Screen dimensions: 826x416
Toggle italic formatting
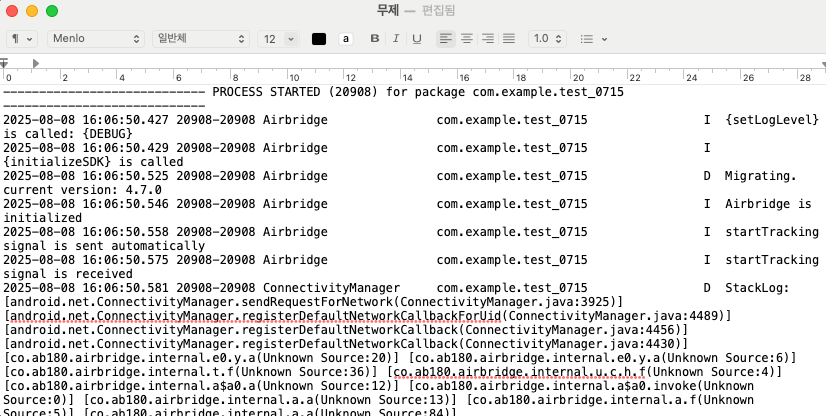[396, 38]
